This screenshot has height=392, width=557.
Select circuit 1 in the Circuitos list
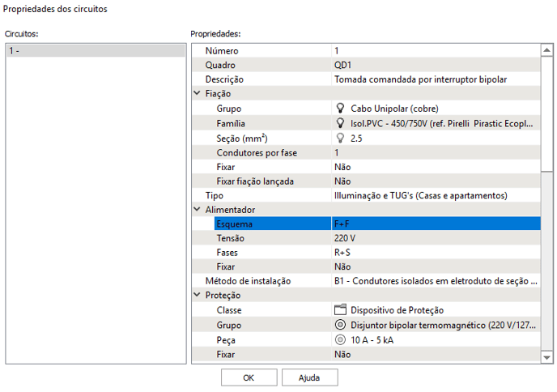95,51
